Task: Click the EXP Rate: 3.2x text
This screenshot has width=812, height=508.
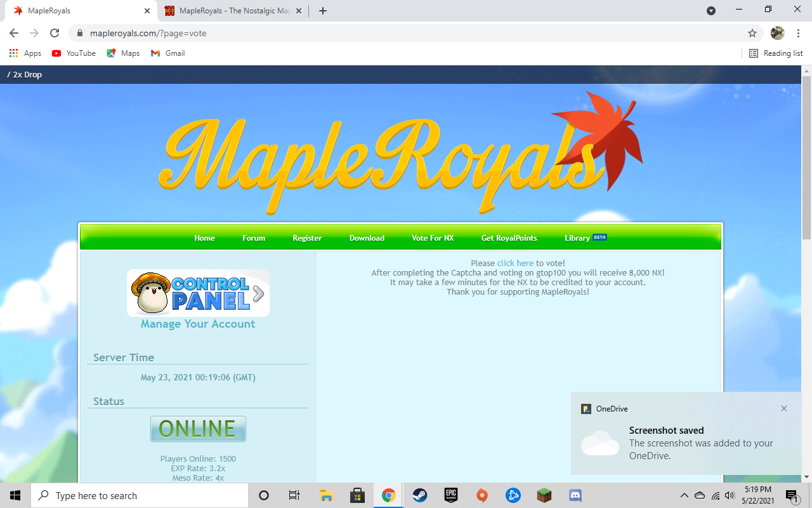Action: [x=198, y=468]
